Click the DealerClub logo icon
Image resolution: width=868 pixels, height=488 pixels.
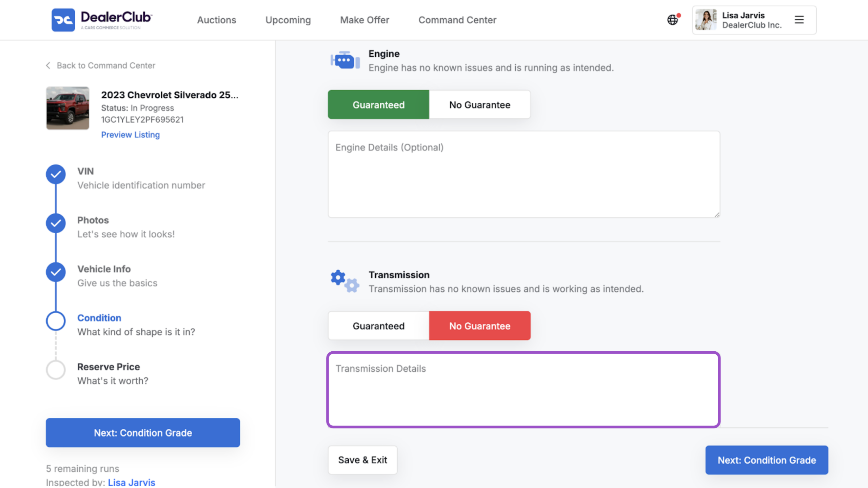pyautogui.click(x=63, y=20)
